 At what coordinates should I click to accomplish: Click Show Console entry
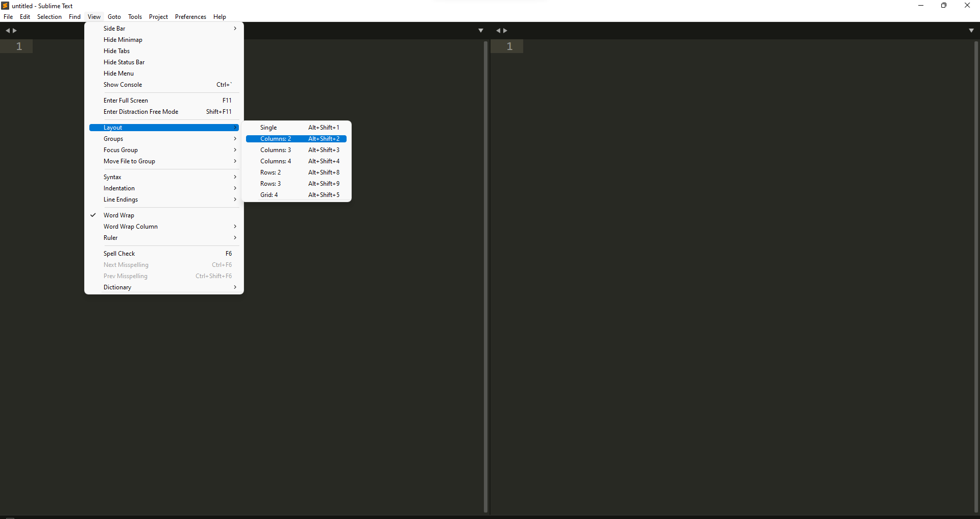[123, 85]
